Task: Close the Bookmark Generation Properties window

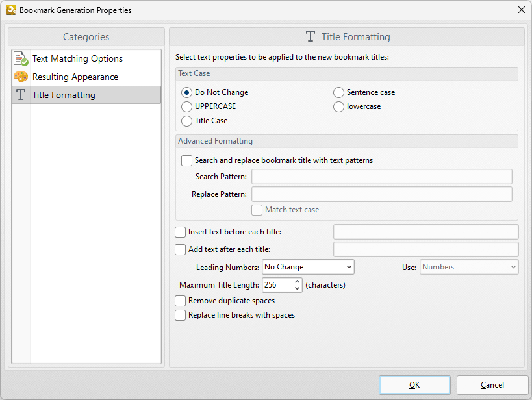Action: coord(522,10)
